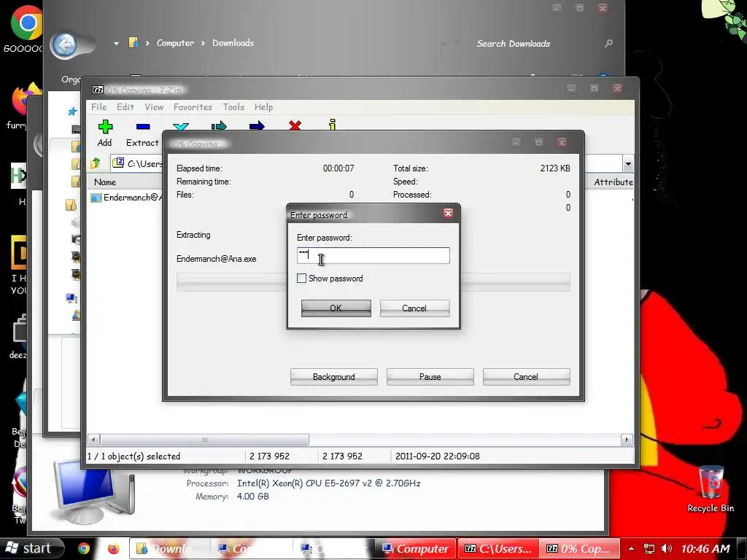Click the search magnifier icon in Downloads window
Screen dimensions: 747x560
coord(608,43)
